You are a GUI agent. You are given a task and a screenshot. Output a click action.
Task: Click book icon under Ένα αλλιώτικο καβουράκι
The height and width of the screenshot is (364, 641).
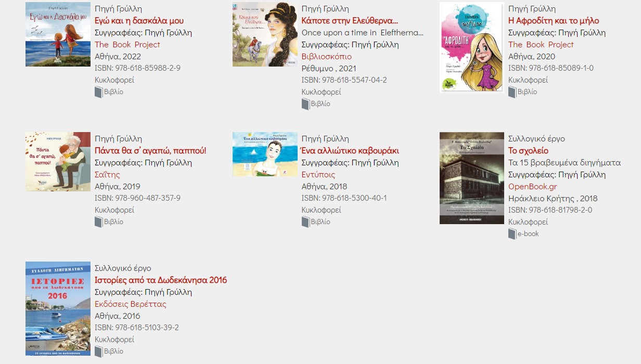(305, 222)
